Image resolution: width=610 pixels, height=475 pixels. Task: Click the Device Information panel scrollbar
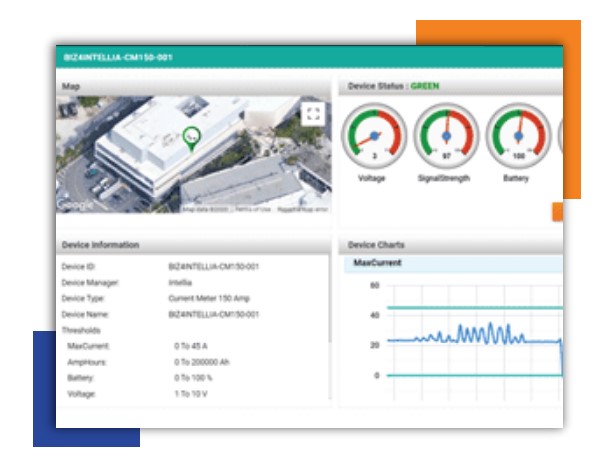[x=328, y=300]
